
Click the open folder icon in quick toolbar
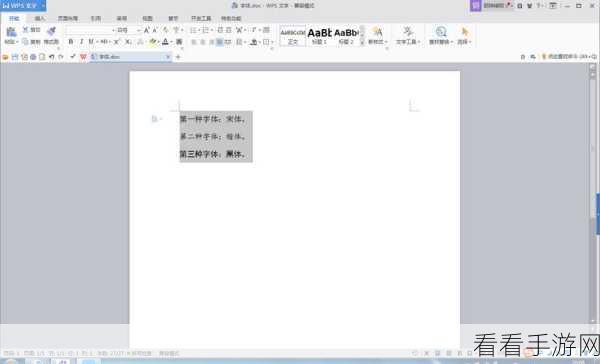click(5, 57)
